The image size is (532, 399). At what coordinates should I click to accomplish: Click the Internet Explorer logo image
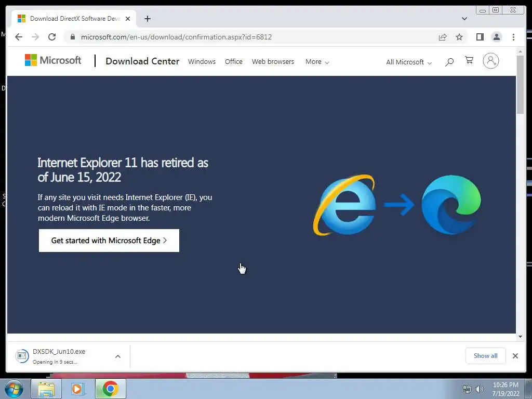345,205
